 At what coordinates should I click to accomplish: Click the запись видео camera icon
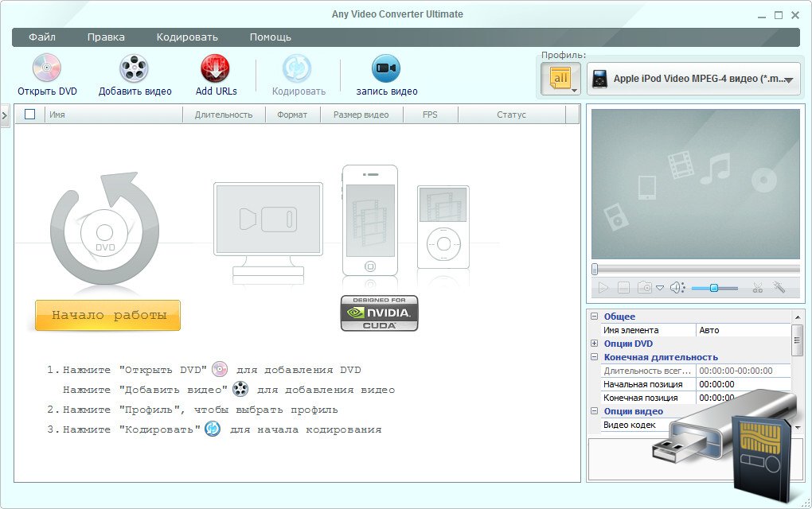(x=386, y=68)
